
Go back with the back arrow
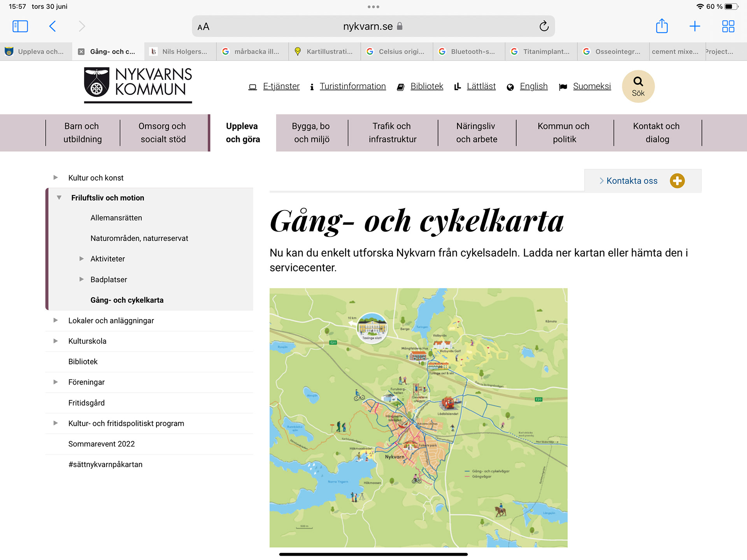(x=53, y=26)
